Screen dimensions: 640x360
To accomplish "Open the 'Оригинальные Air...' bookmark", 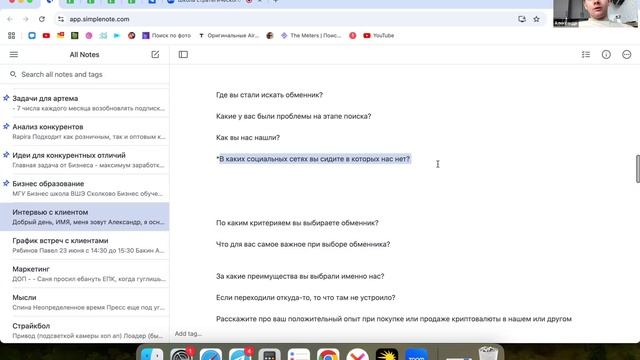I will pos(229,36).
